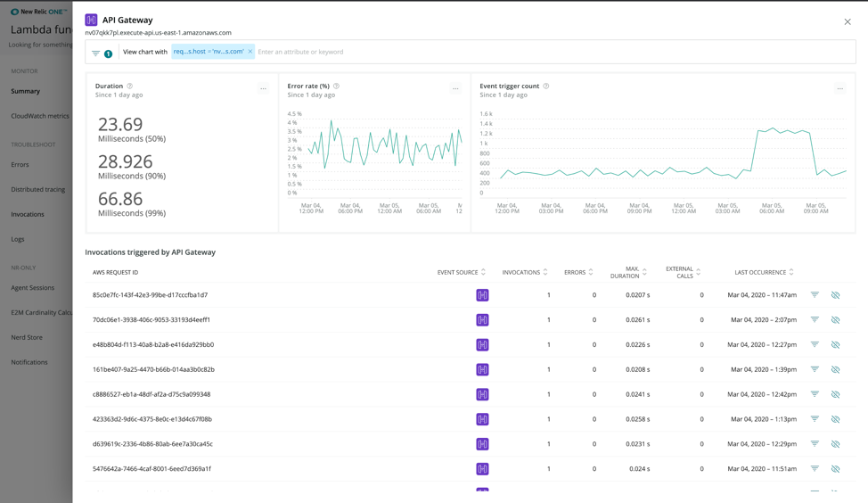Image resolution: width=868 pixels, height=503 pixels.
Task: Open Errors in the sidebar
Action: pyautogui.click(x=20, y=164)
